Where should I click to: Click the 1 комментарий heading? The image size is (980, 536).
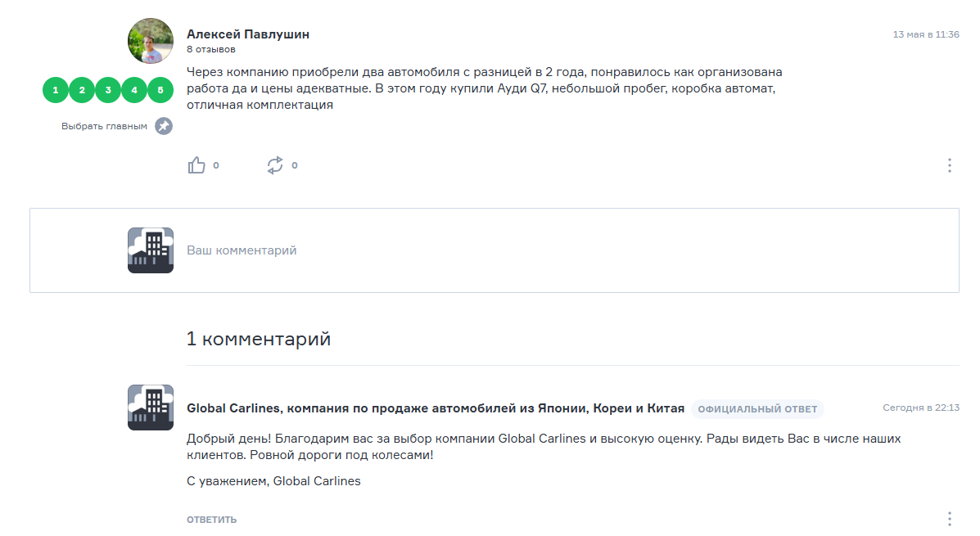(259, 339)
